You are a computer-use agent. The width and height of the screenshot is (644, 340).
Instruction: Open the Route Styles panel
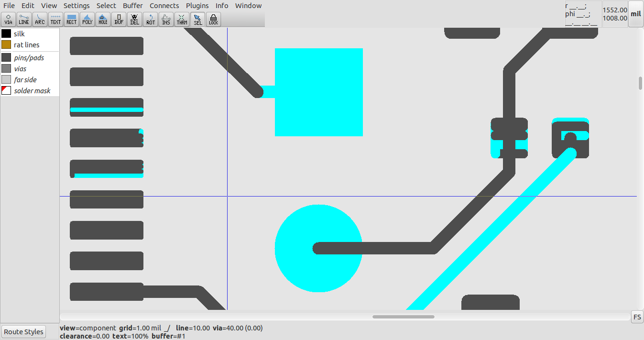pyautogui.click(x=23, y=331)
